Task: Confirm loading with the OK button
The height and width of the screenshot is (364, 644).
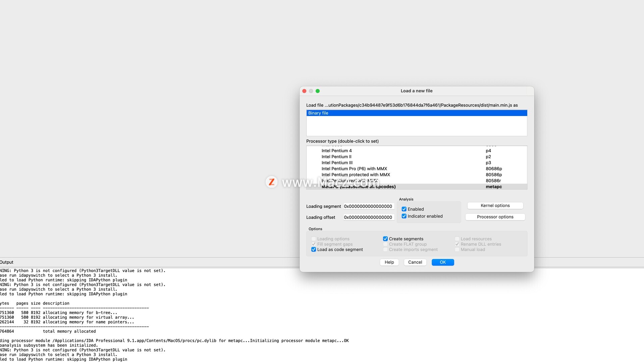Action: pos(443,262)
